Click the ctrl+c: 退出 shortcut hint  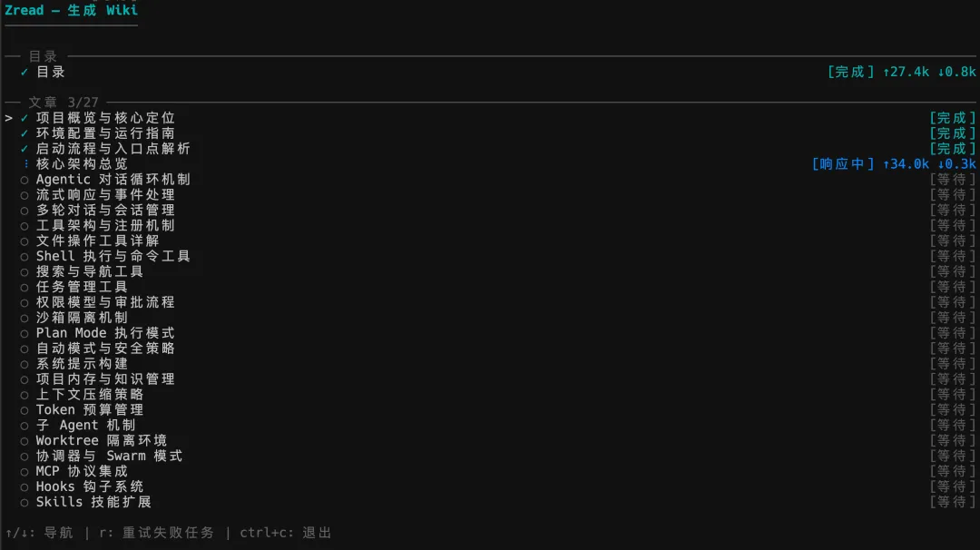click(286, 533)
